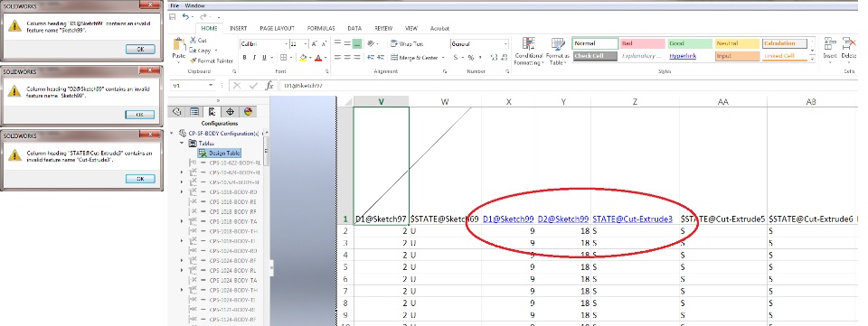Collapse the Tables tree node
This screenshot has width=868, height=326.
point(182,143)
